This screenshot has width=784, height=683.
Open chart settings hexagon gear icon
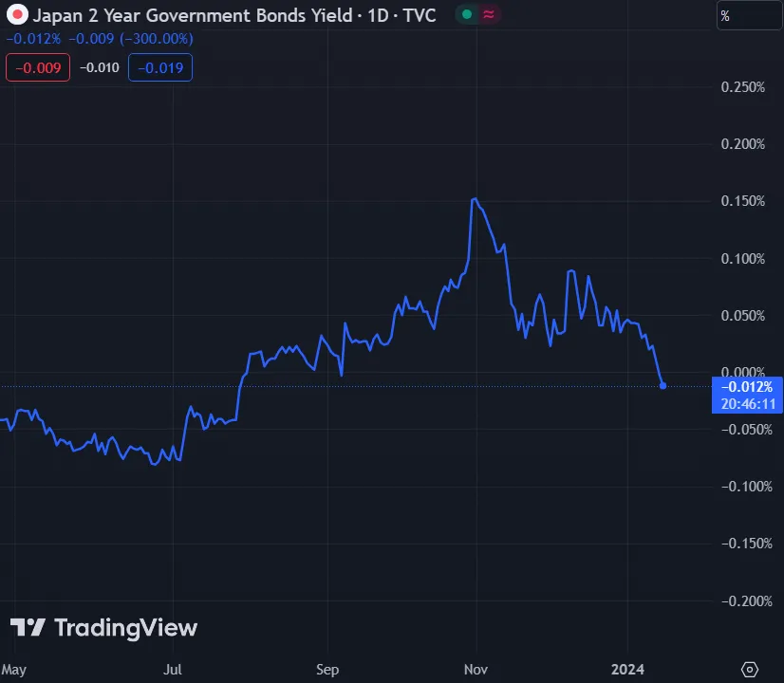point(750,669)
